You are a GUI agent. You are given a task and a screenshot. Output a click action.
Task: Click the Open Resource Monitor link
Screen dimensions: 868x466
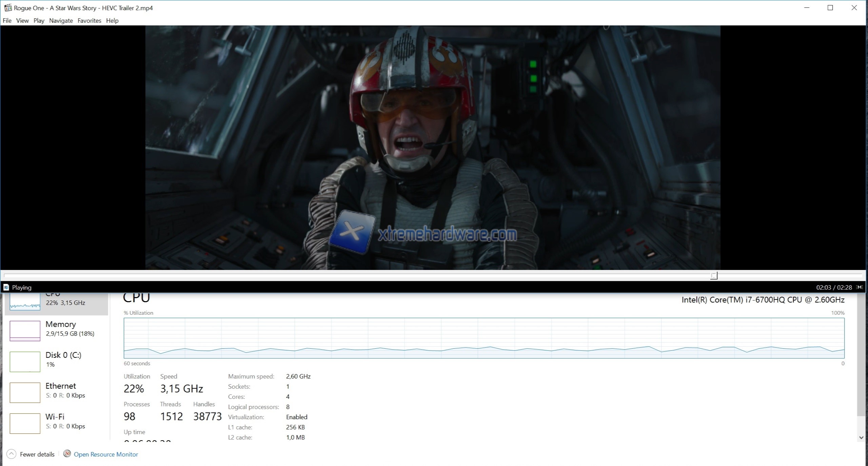(x=106, y=454)
